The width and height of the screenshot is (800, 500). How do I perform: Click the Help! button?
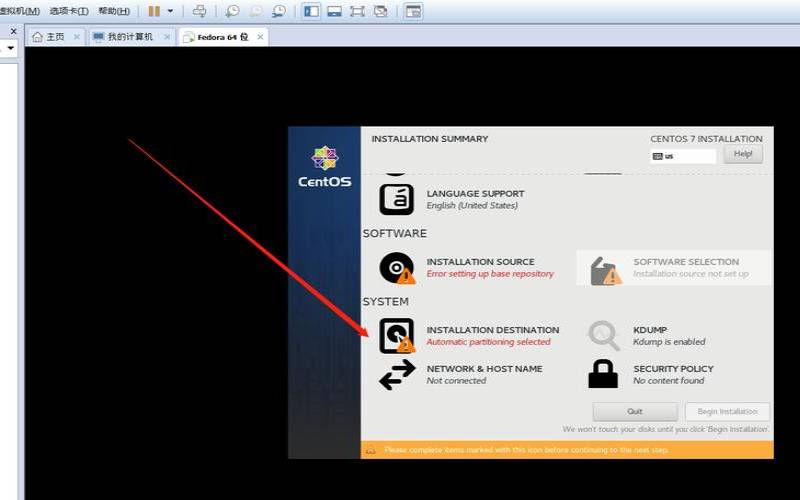point(743,154)
